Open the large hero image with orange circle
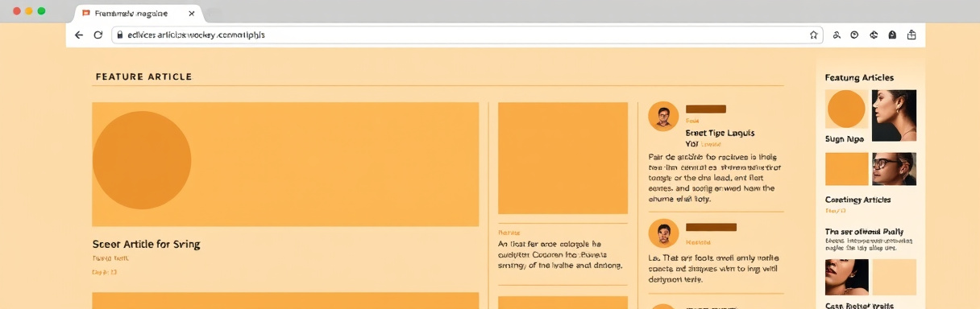 [285, 164]
